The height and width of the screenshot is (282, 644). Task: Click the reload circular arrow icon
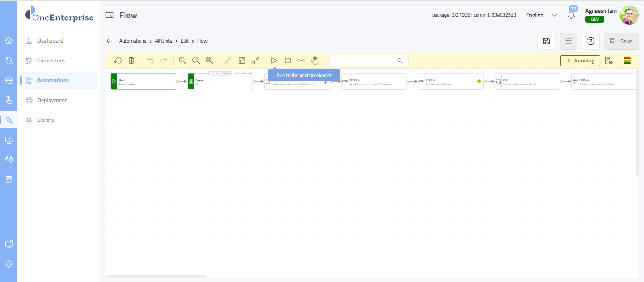pos(118,60)
